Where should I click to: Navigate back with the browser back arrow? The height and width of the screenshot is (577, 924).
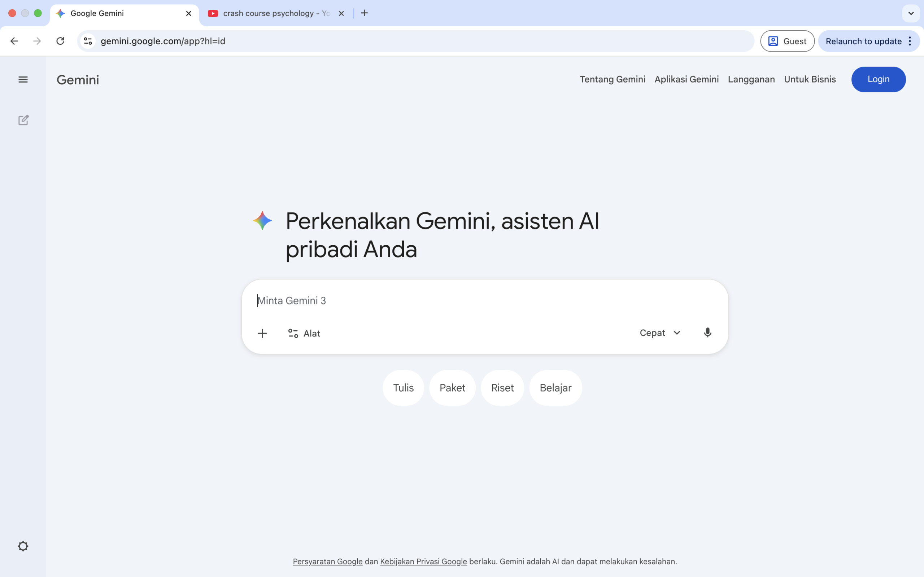(x=14, y=41)
